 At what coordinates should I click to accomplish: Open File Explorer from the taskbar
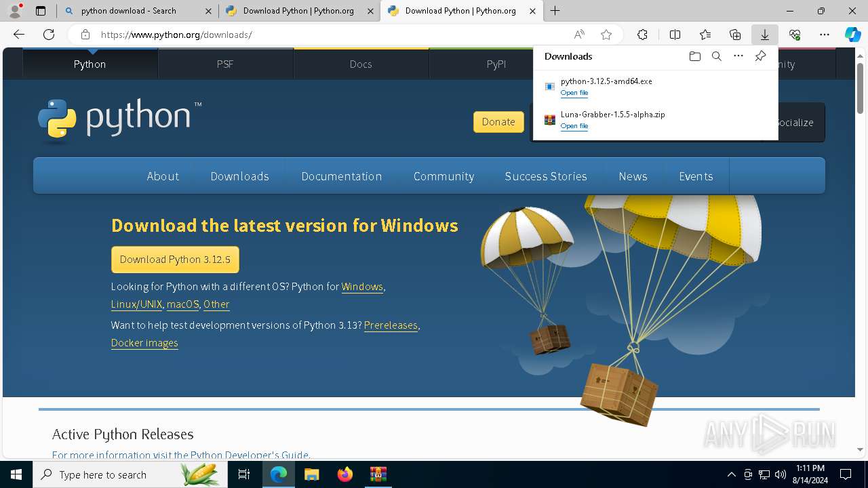tap(311, 474)
